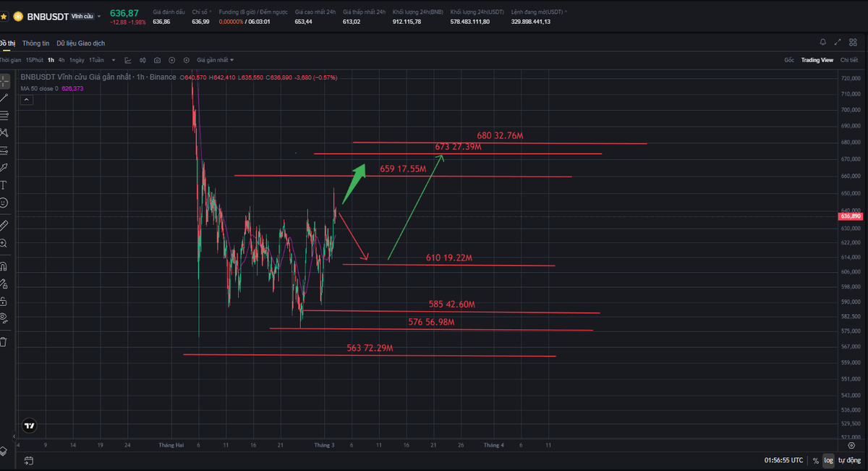Toggle the 'log' scale button
868x471 pixels.
[x=828, y=460]
